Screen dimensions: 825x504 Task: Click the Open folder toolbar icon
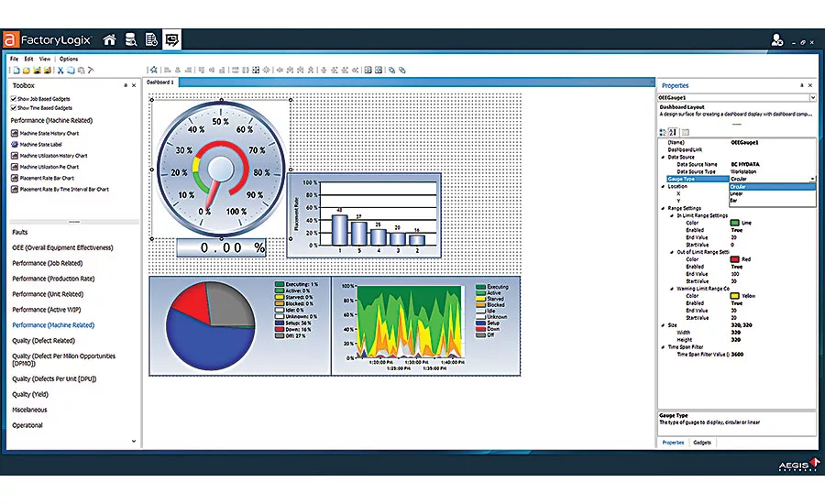pyautogui.click(x=27, y=70)
